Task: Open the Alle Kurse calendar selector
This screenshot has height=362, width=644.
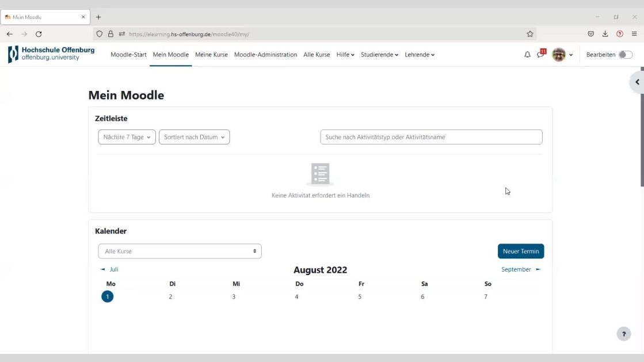Action: click(x=180, y=252)
